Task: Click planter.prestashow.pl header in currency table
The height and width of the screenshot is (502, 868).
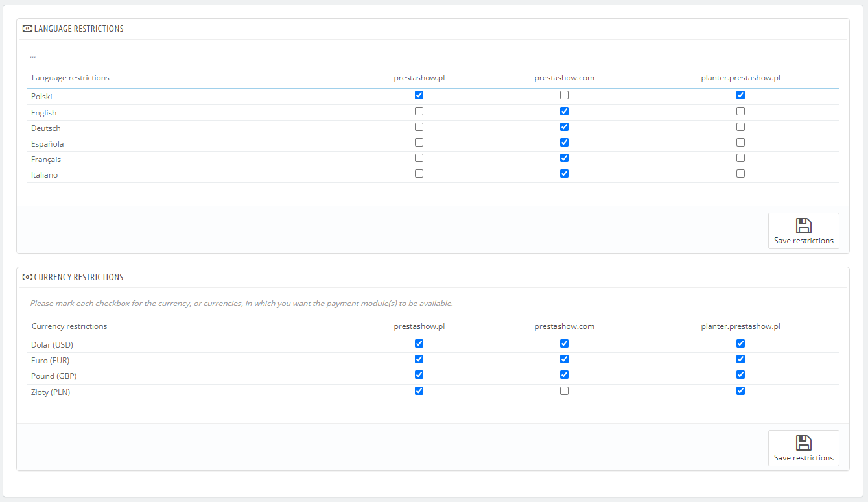Action: [x=740, y=326]
